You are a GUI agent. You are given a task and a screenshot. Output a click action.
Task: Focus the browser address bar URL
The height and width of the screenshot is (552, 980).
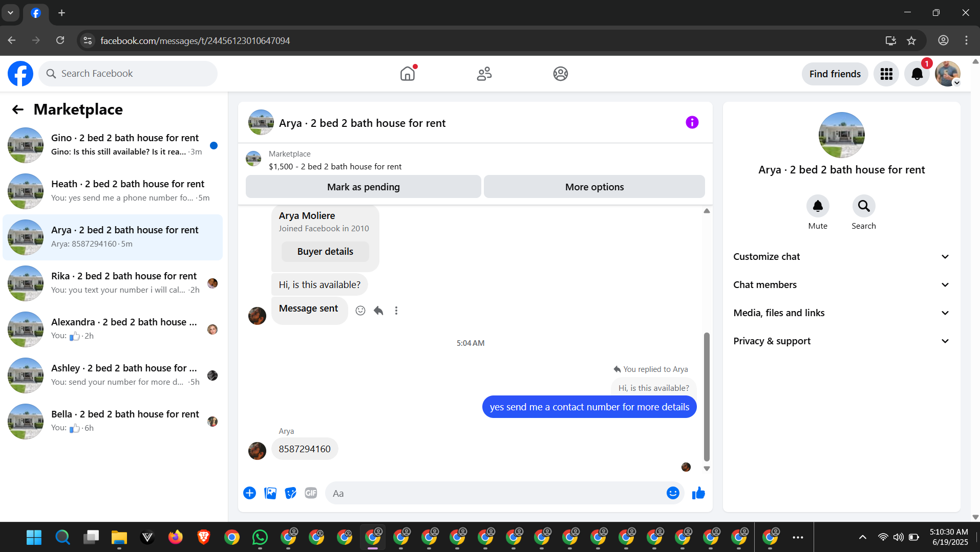coord(195,40)
